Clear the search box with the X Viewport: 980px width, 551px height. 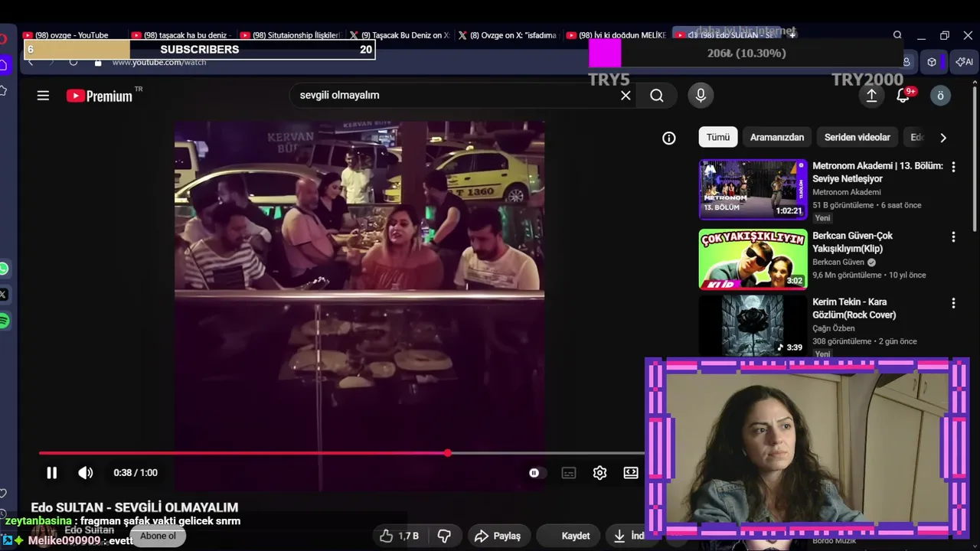[626, 96]
